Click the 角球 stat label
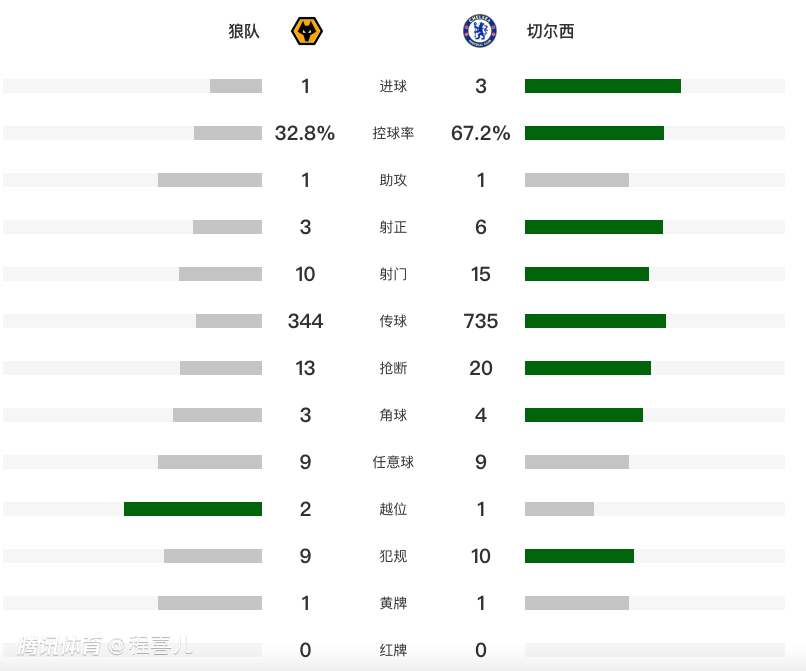Viewport: 806px width, 671px height. [x=393, y=415]
